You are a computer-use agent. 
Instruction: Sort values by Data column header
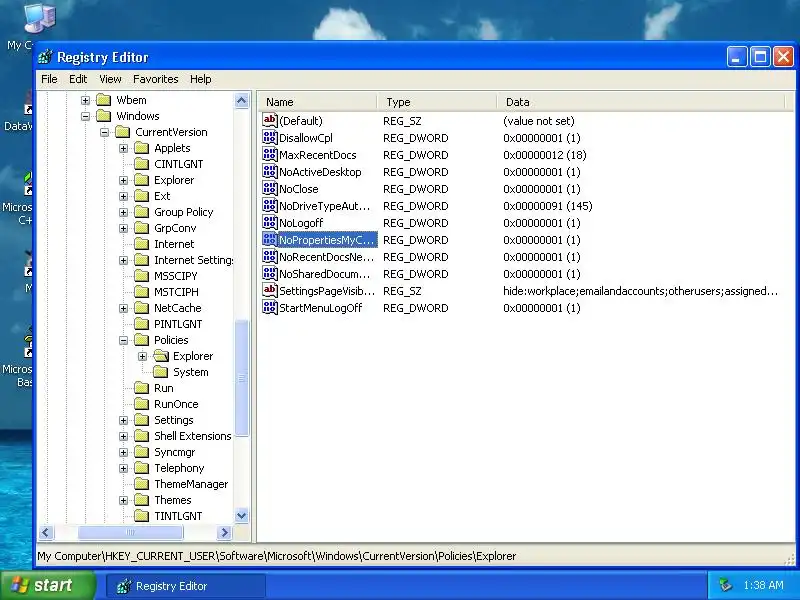tap(641, 102)
